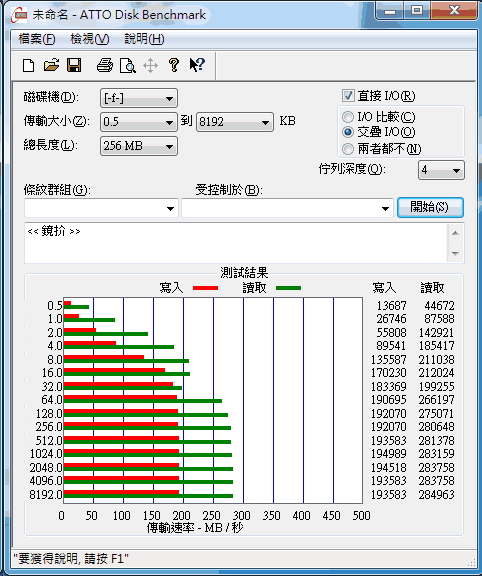Open the 佇列深度 dropdown showing 4

pos(441,170)
